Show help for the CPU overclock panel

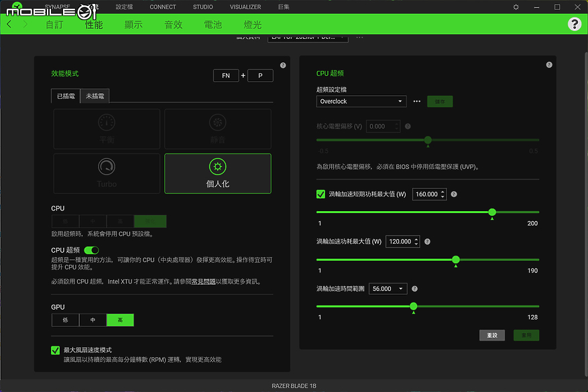[x=549, y=65]
